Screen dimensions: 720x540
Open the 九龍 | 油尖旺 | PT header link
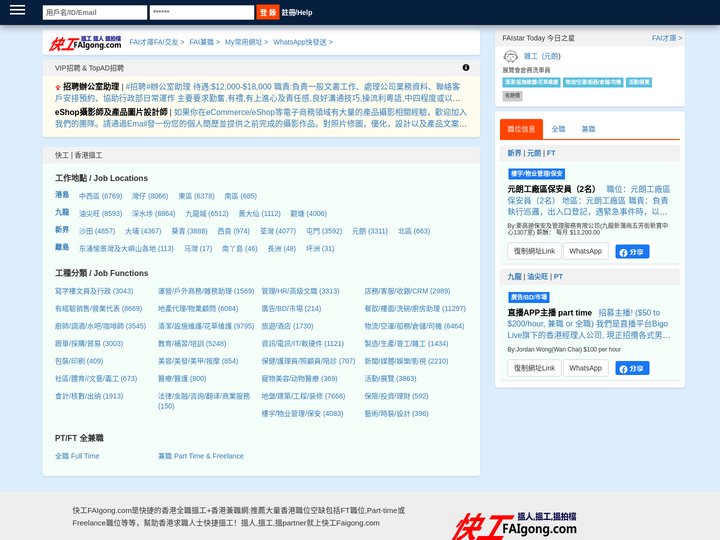coord(535,276)
